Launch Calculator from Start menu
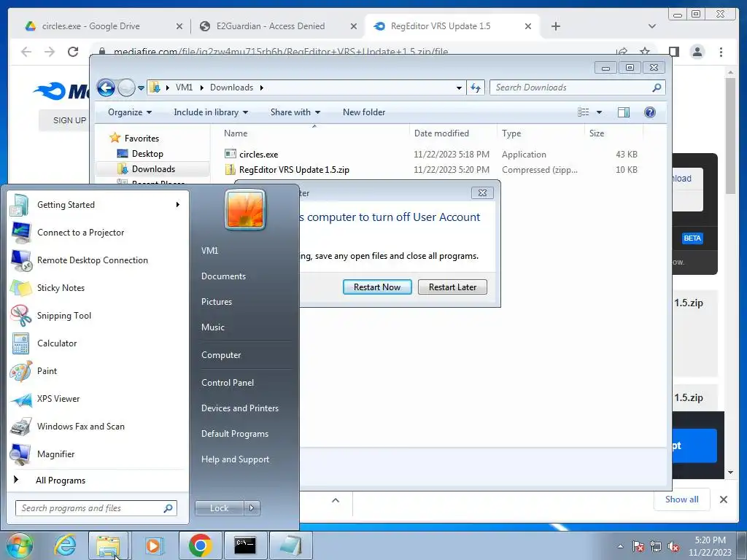The image size is (747, 560). pyautogui.click(x=98, y=343)
